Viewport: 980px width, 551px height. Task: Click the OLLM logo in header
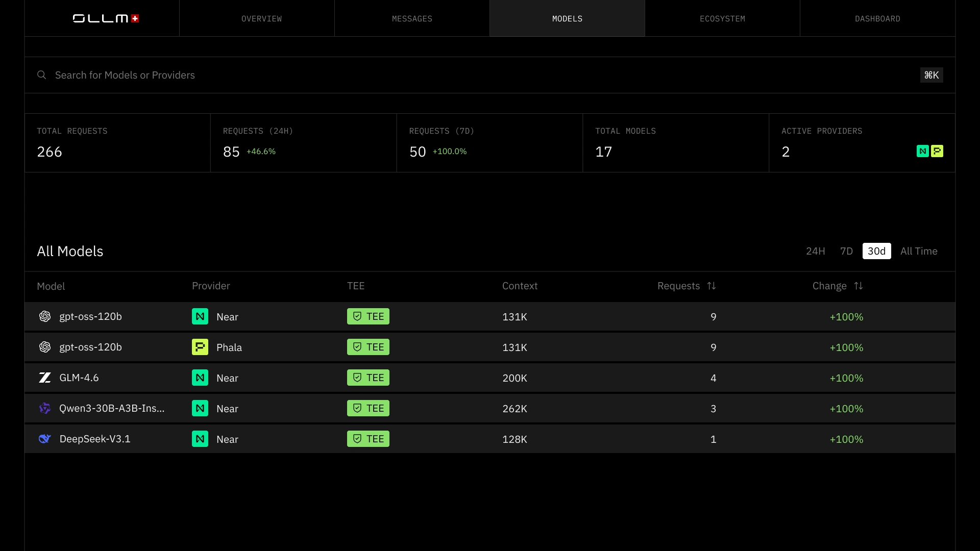[x=106, y=18]
